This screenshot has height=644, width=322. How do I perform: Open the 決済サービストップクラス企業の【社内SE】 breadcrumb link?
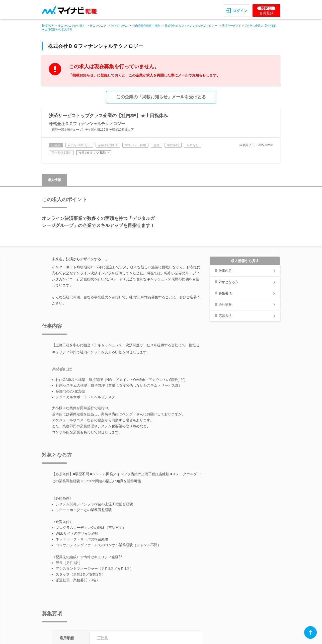coord(250,26)
